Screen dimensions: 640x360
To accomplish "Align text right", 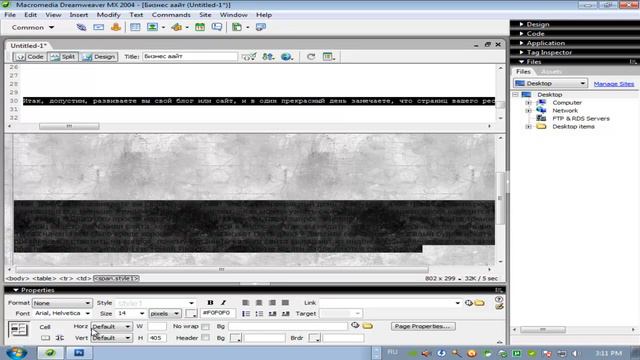I will pyautogui.click(x=272, y=302).
